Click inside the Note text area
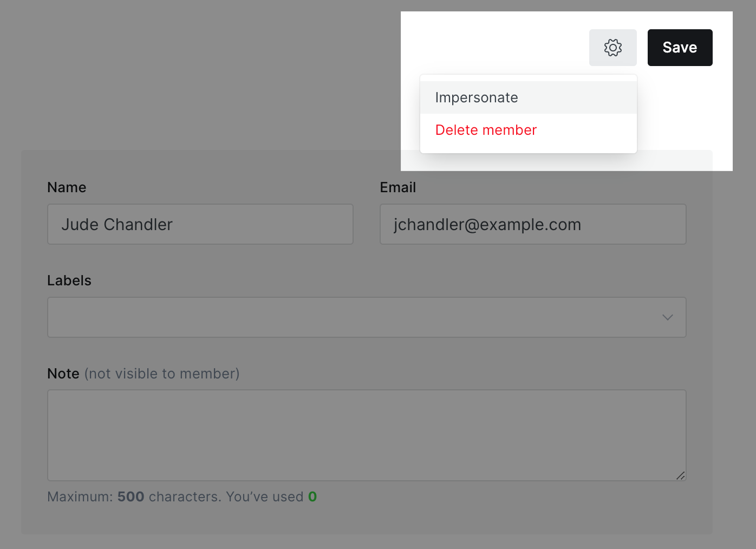The width and height of the screenshot is (756, 549). tap(366, 435)
